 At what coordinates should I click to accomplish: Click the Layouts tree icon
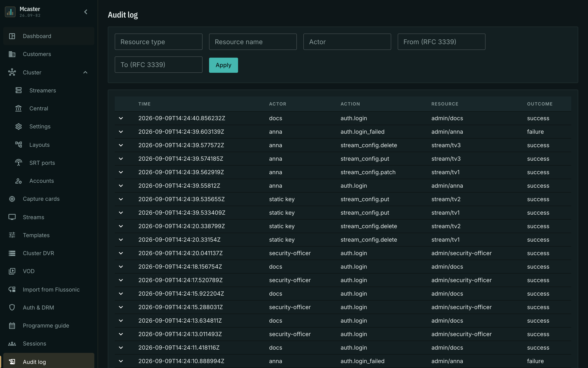click(18, 145)
